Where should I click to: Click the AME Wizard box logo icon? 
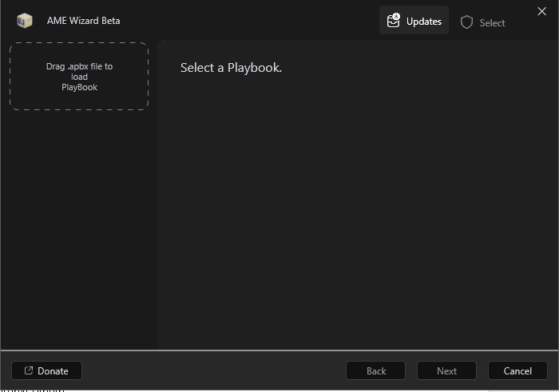pyautogui.click(x=24, y=21)
